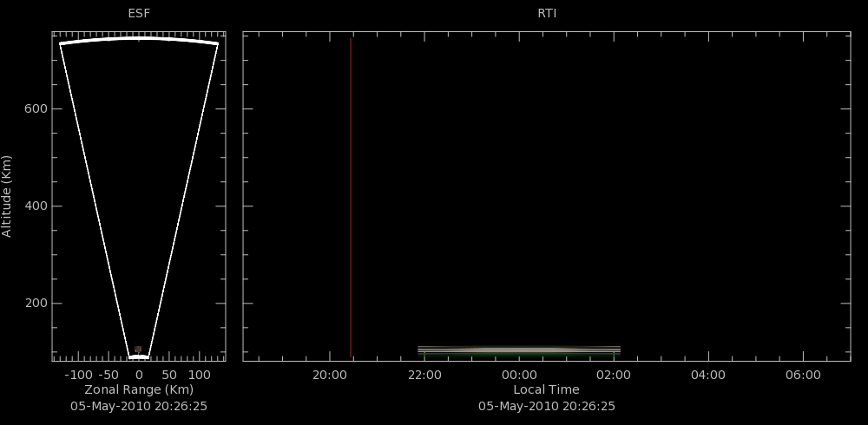This screenshot has width=868, height=425.
Task: Click the timestamp under the RTI plot
Action: click(x=546, y=406)
